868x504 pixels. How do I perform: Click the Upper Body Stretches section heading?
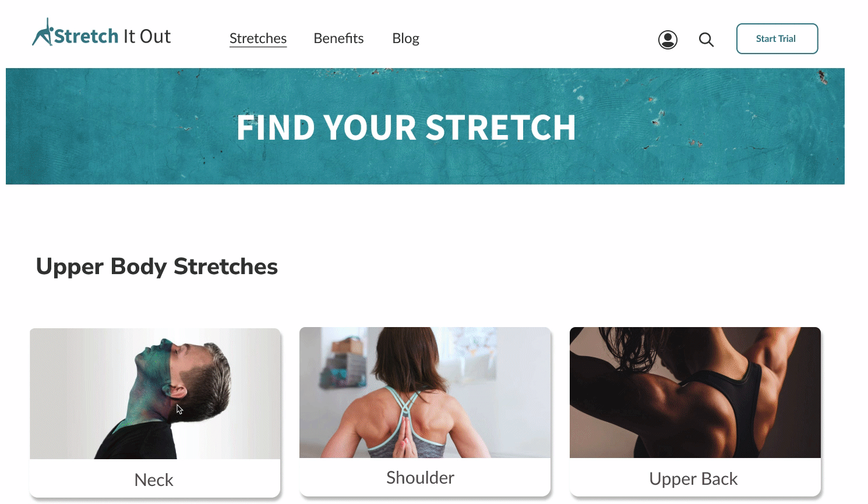[x=157, y=266]
